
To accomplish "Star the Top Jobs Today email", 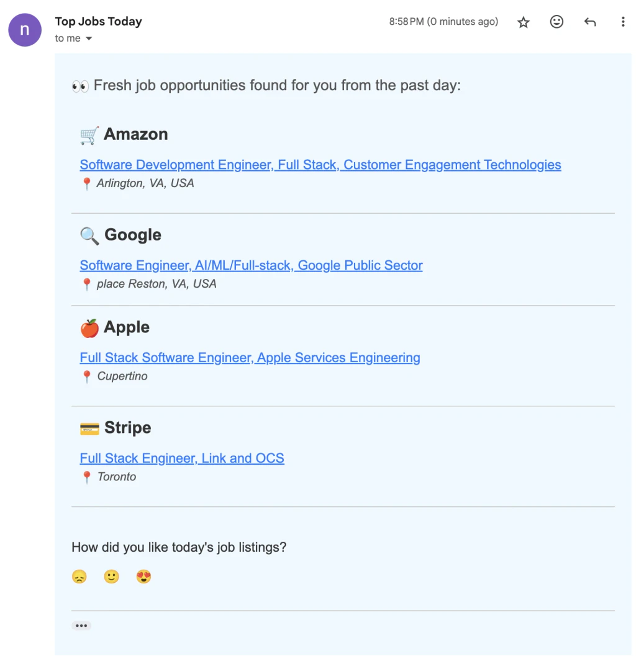I will pos(524,22).
